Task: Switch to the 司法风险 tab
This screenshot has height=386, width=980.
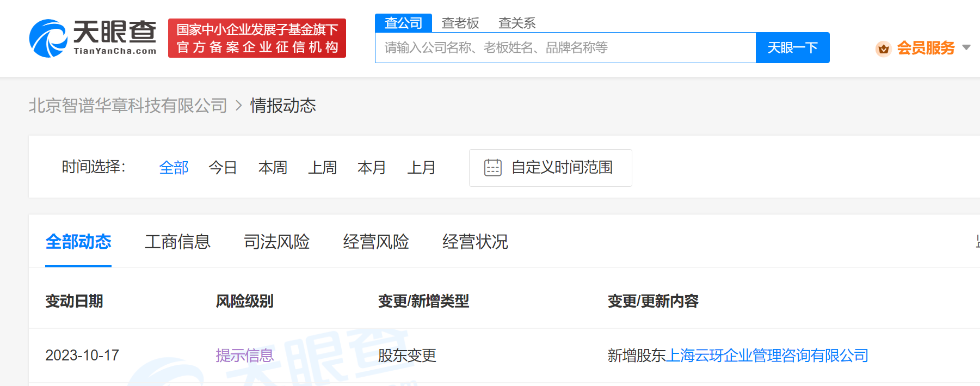Action: coord(276,242)
